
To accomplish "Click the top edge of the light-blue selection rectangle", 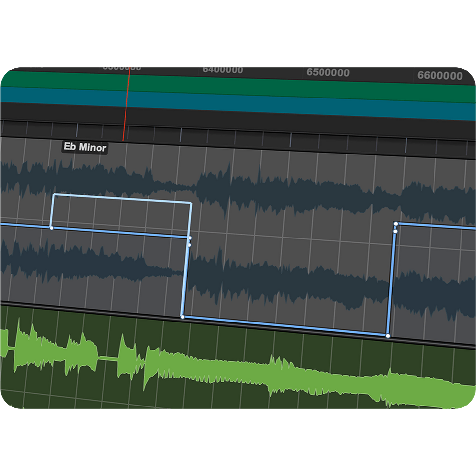I will point(122,199).
